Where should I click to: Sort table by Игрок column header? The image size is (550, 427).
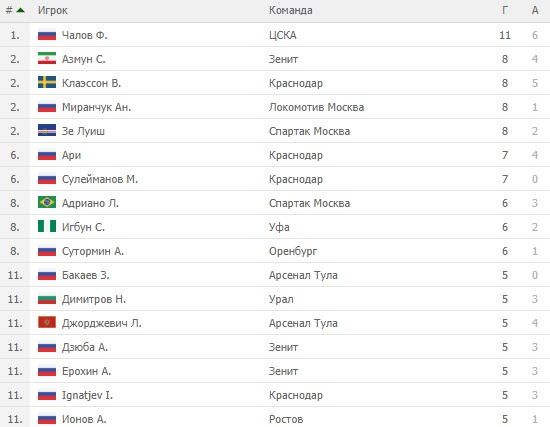click(53, 10)
